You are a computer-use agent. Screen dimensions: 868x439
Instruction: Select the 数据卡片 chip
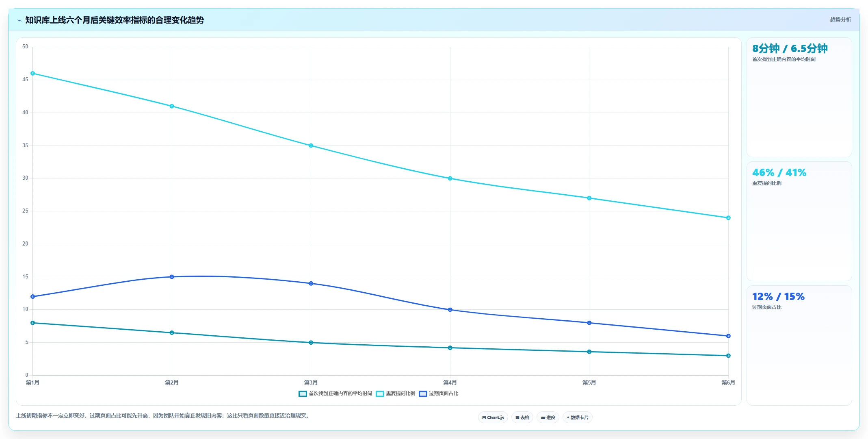[x=578, y=417]
